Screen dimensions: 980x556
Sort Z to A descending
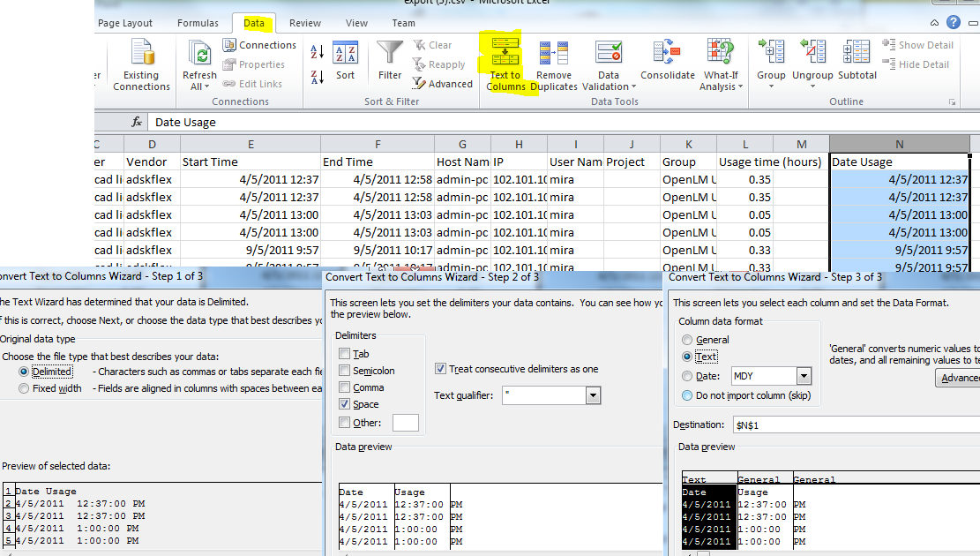317,77
